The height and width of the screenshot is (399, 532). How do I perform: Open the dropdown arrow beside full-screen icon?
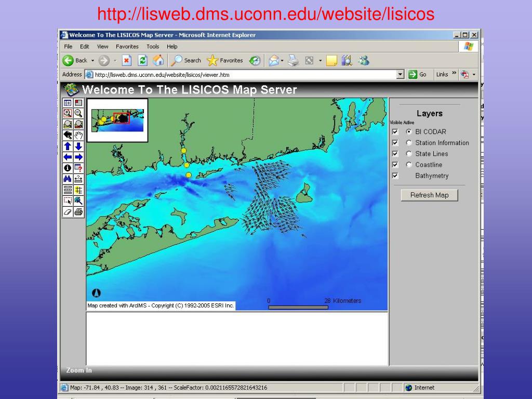(320, 61)
